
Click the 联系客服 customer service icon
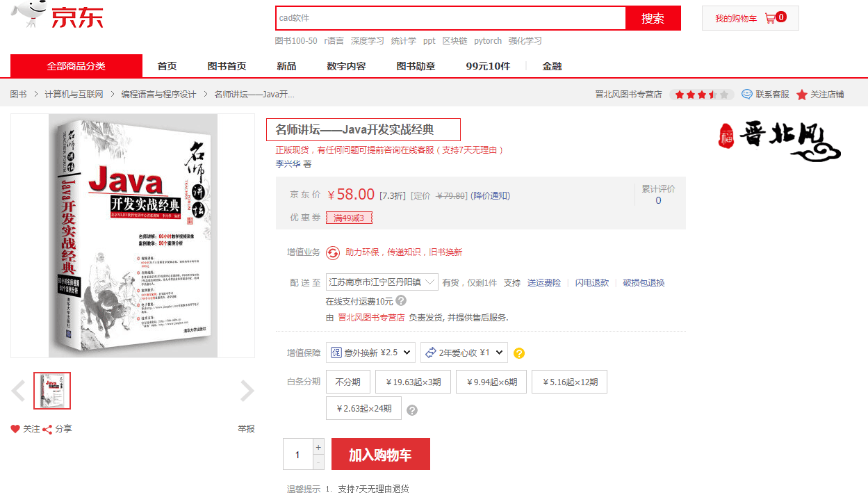coord(747,95)
